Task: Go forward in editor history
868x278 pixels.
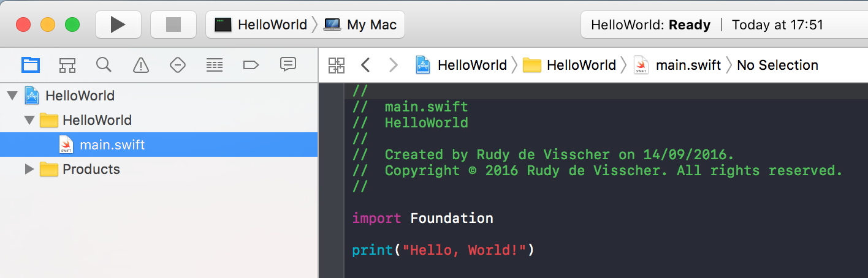Action: (394, 65)
